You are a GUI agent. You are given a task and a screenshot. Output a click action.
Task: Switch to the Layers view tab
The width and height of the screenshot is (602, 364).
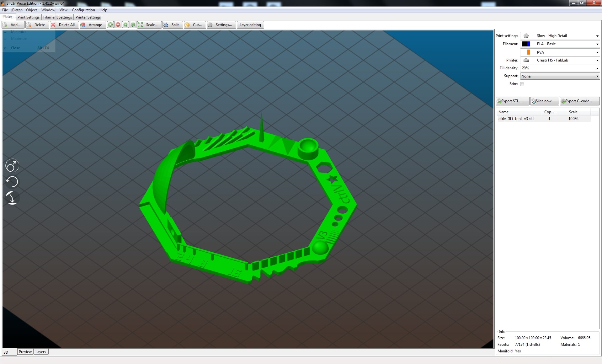[x=40, y=352]
